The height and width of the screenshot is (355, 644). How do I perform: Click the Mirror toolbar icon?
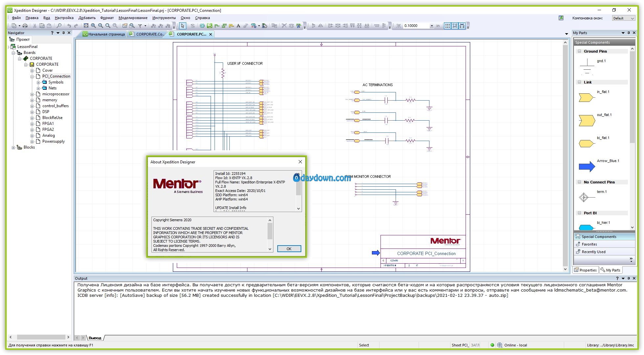pyautogui.click(x=320, y=26)
